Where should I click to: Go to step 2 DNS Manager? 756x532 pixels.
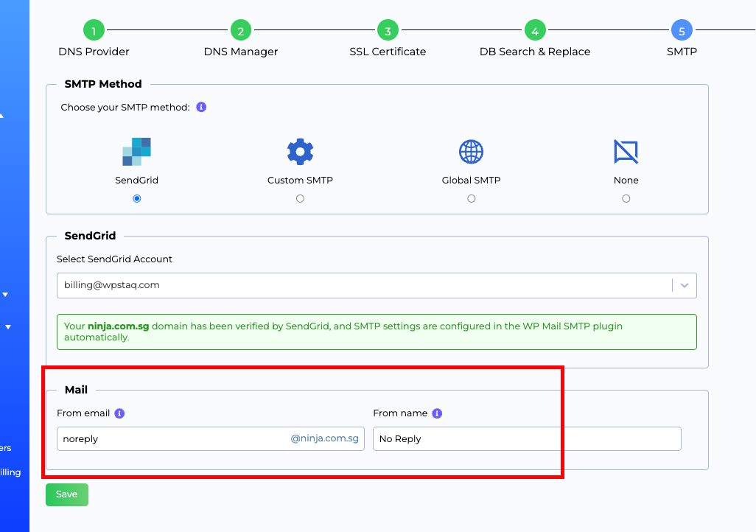241,30
